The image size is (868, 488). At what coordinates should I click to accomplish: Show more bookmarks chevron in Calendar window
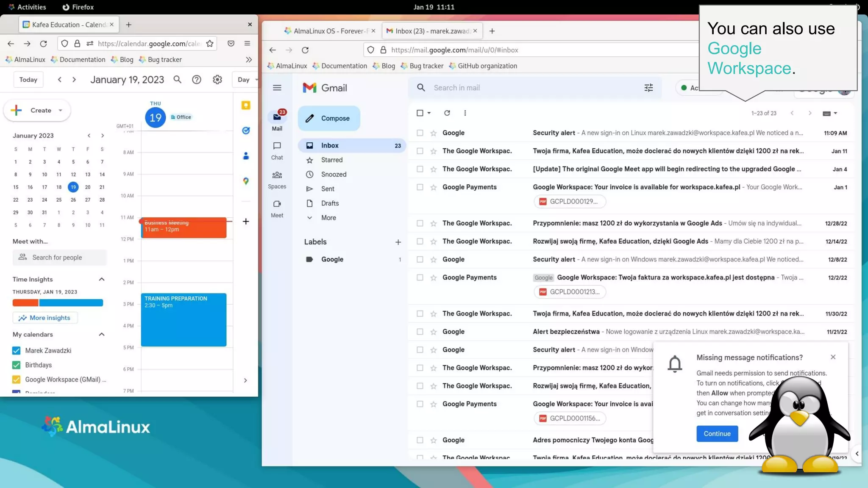click(249, 60)
